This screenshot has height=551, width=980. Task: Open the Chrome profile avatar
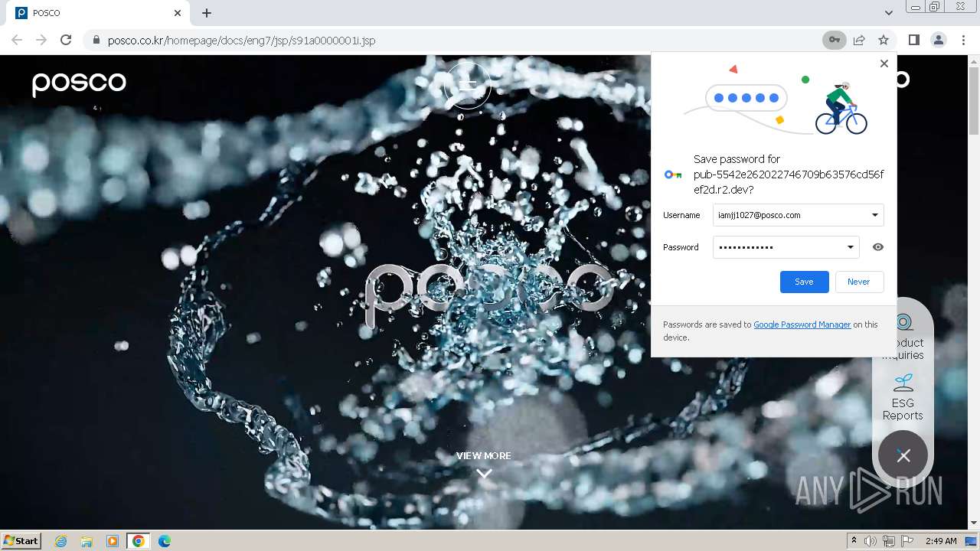pyautogui.click(x=939, y=40)
